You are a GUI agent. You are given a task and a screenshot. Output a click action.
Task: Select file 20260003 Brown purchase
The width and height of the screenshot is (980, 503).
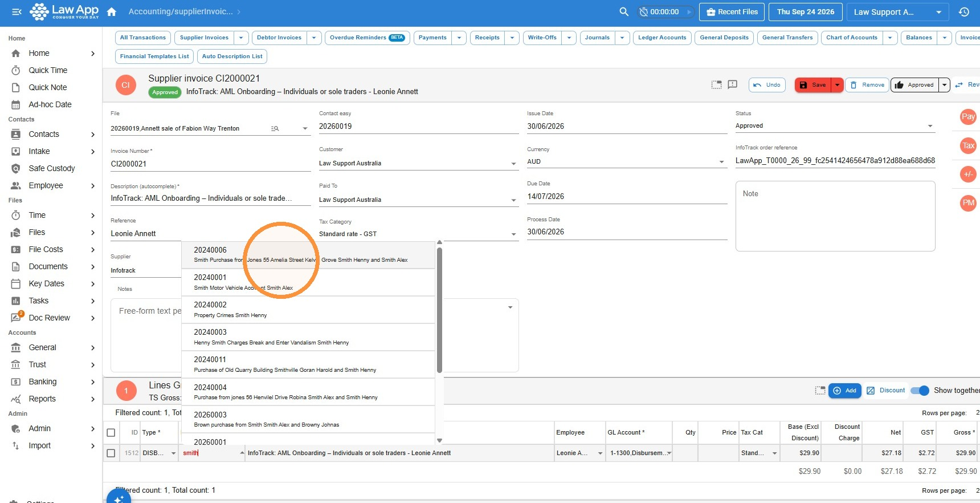click(x=308, y=419)
